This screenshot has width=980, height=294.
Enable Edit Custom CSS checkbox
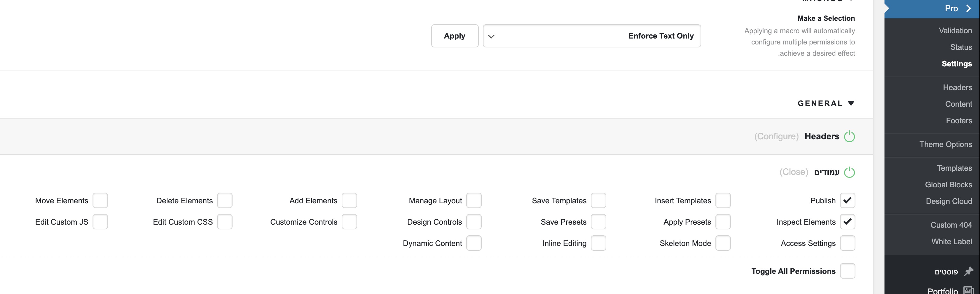[x=225, y=222]
